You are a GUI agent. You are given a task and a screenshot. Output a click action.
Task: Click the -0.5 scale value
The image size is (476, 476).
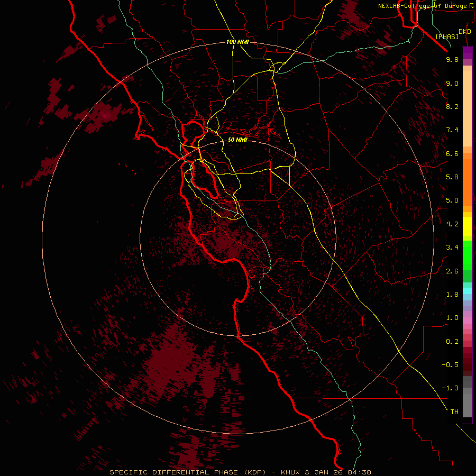[450, 365]
